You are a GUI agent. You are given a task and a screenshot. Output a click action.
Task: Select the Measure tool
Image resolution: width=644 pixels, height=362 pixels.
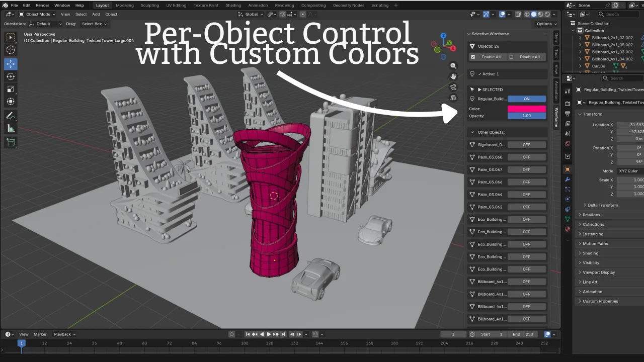coord(11,129)
